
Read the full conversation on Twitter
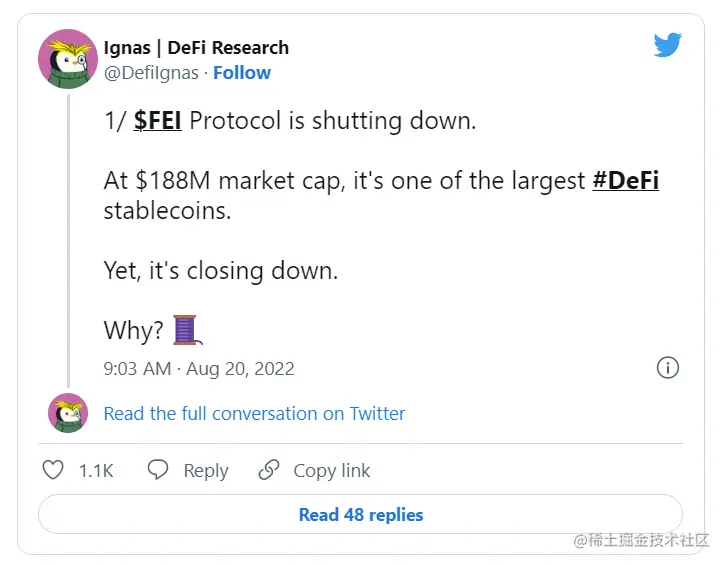254,414
